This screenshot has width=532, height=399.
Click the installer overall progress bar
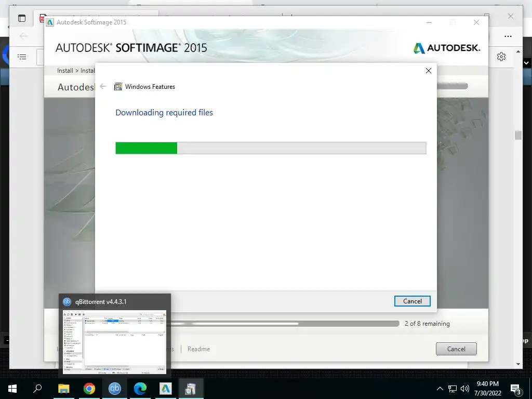(284, 324)
